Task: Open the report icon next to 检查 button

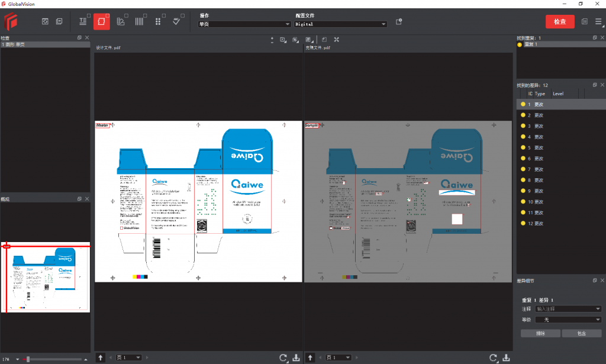Action: (584, 22)
